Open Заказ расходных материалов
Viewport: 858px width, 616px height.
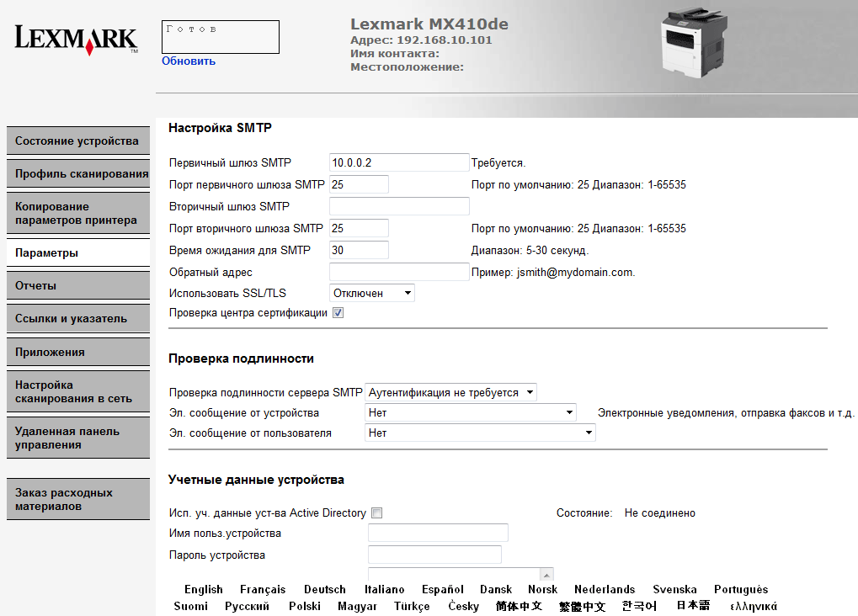[x=78, y=499]
